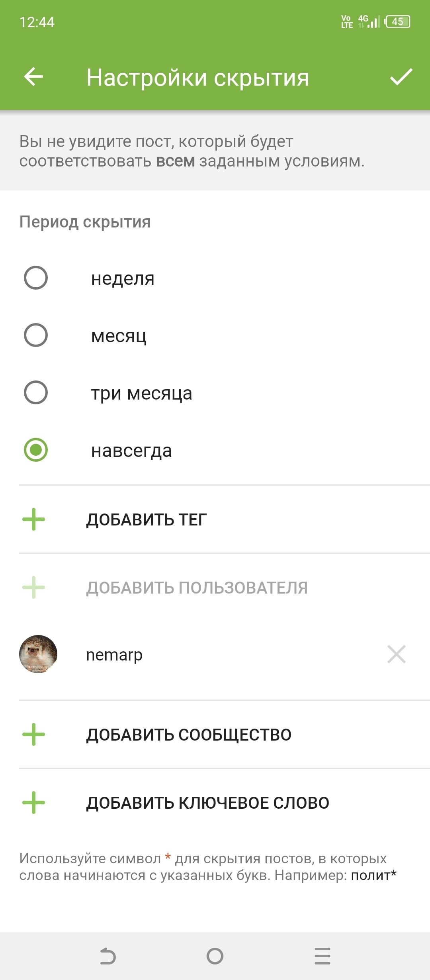
Task: Tap the plus icon beside ДОБАВИТЬ СООБЩЕСТВО
Action: [x=34, y=734]
